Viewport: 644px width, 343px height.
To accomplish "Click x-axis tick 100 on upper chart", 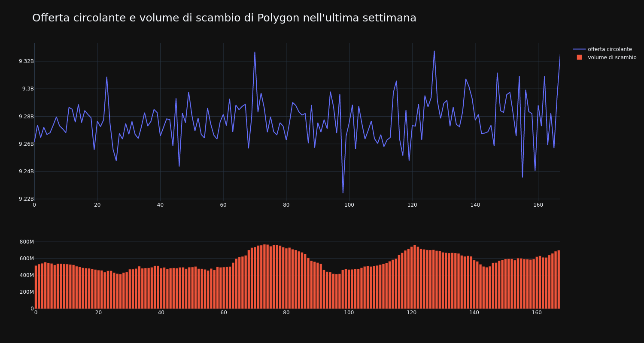I will coord(349,205).
